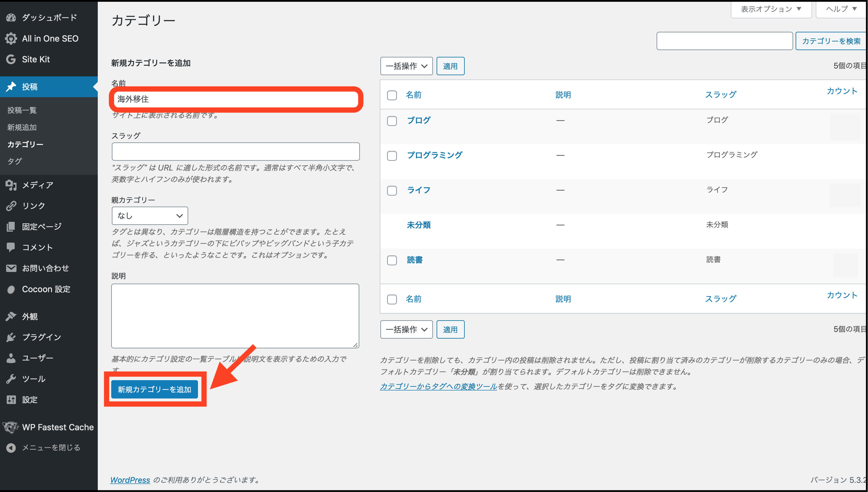The width and height of the screenshot is (868, 492).
Task: Sort by スラッグ column in table header
Action: tap(720, 95)
